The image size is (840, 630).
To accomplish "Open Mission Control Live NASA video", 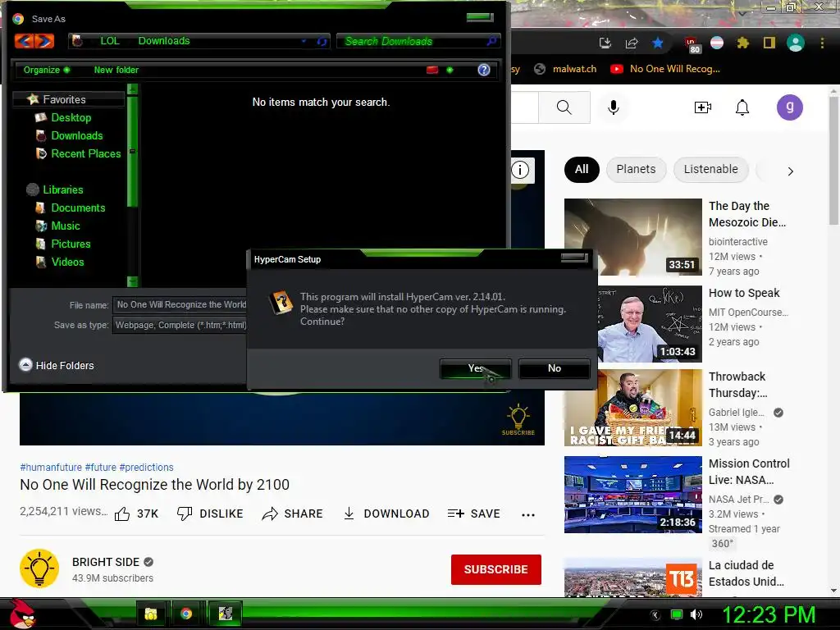I will coord(632,495).
